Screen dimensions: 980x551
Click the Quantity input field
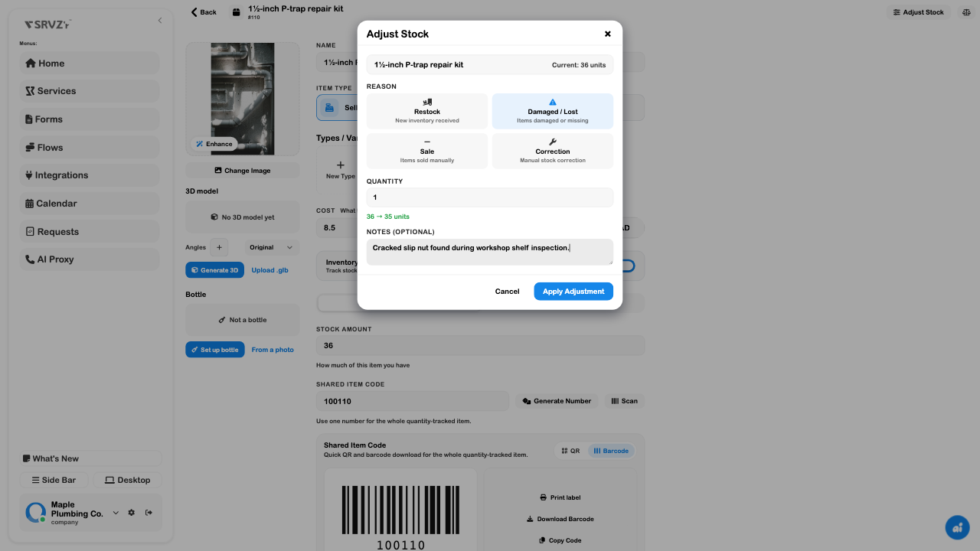(490, 197)
